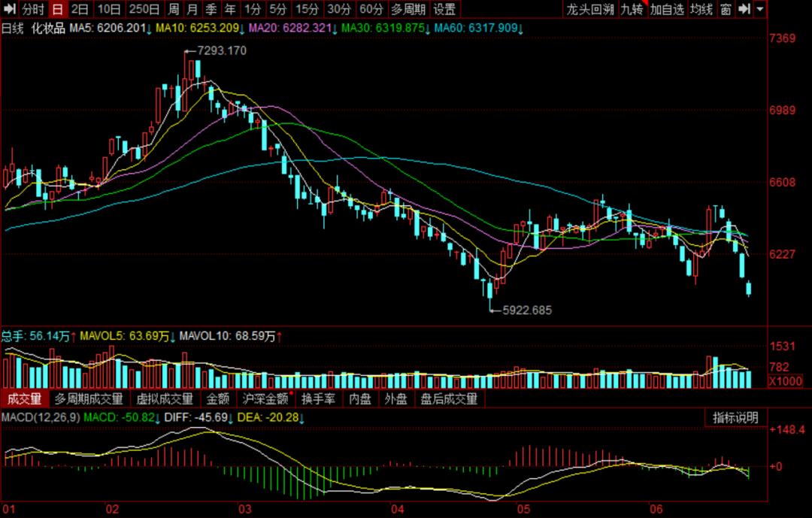Image resolution: width=812 pixels, height=518 pixels.
Task: Click the right panel arrow icon beside 窗
Action: pos(744,9)
